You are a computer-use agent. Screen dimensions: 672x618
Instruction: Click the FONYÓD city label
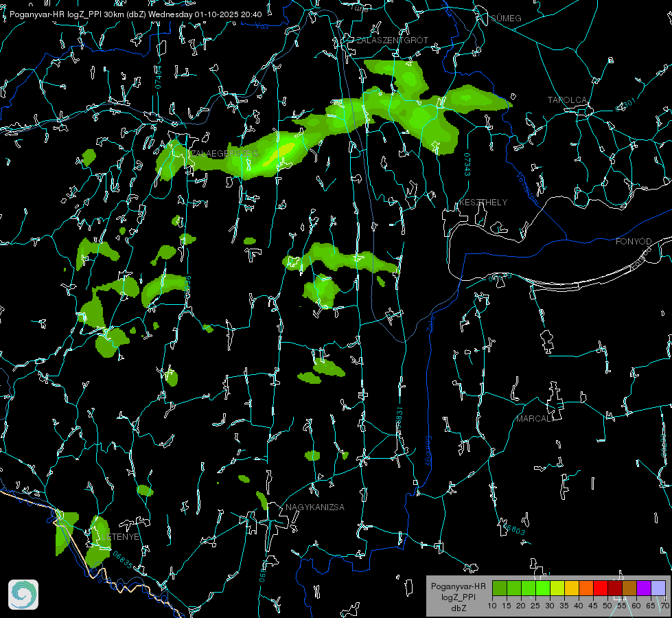(x=634, y=242)
